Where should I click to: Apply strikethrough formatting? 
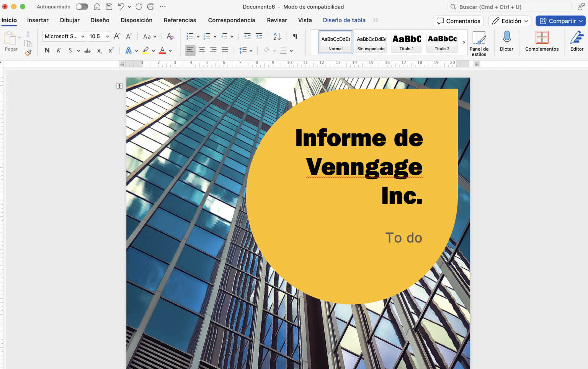click(x=87, y=50)
